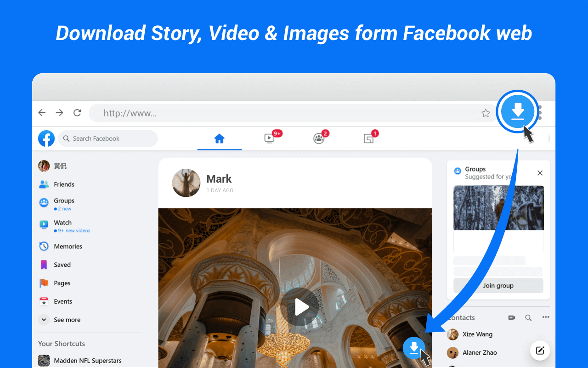This screenshot has width=588, height=368.
Task: Open the Groups tab with 2 badge
Action: 320,138
